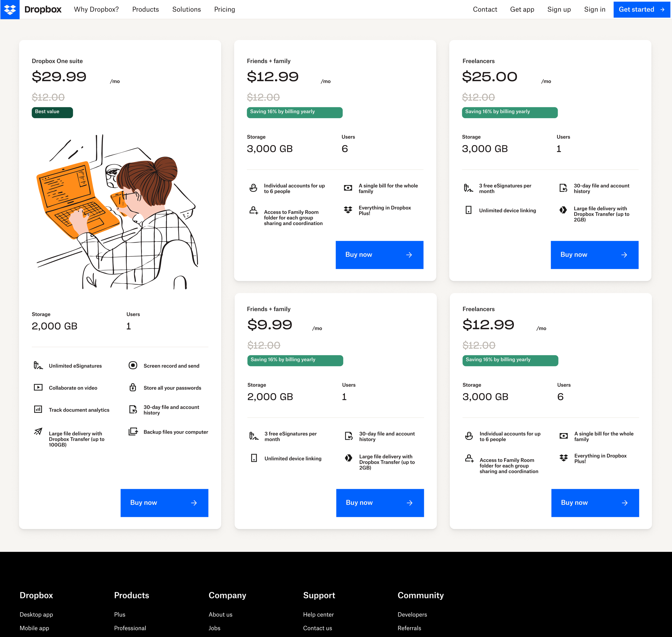Open the Products navigation menu

tap(145, 9)
